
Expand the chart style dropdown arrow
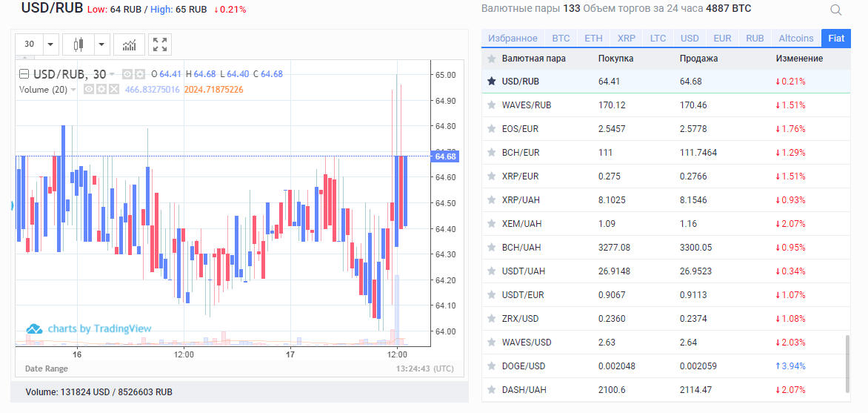click(x=102, y=44)
